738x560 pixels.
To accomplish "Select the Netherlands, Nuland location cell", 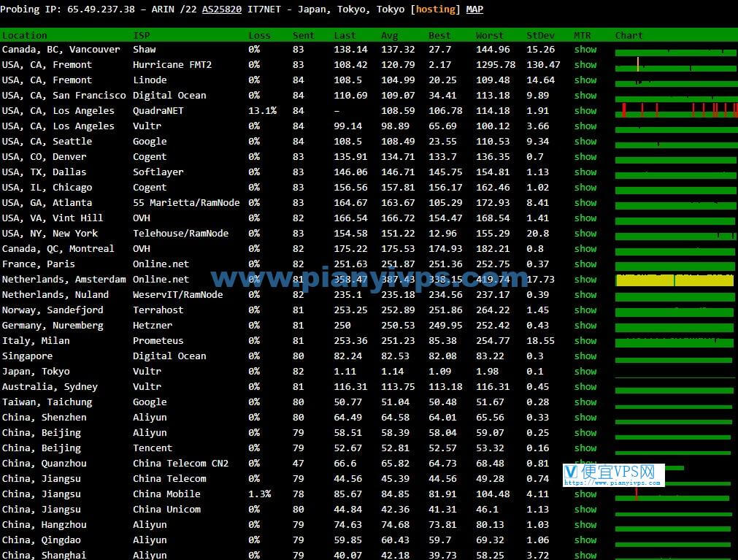I will [x=55, y=295].
